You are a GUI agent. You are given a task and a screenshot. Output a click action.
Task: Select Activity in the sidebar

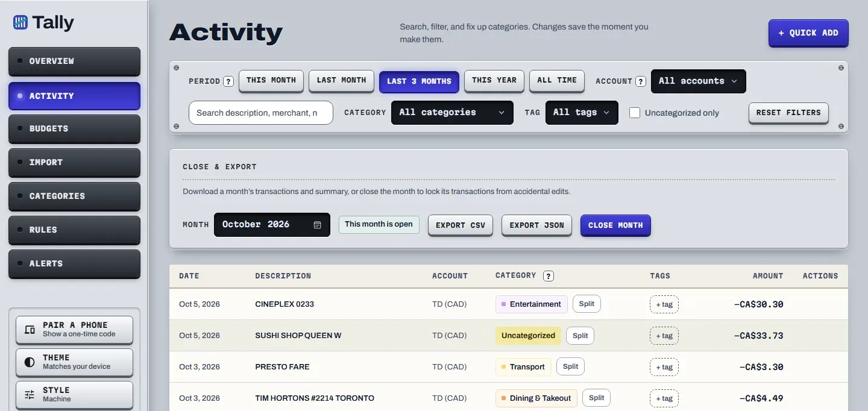coord(74,96)
